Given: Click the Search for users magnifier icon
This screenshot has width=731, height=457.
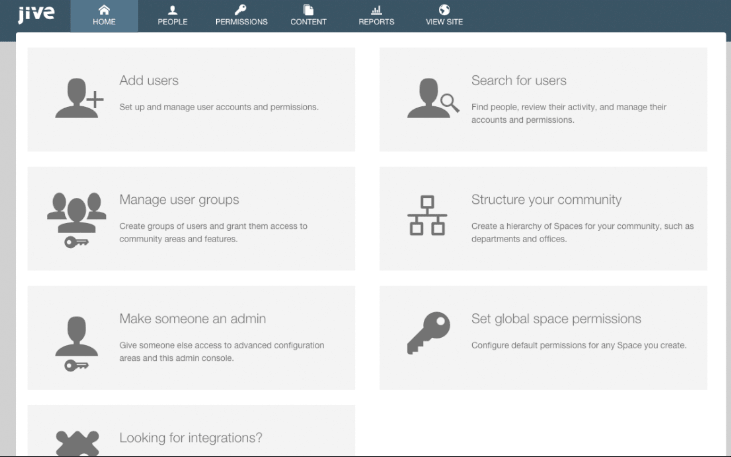Looking at the screenshot, I should 433,98.
